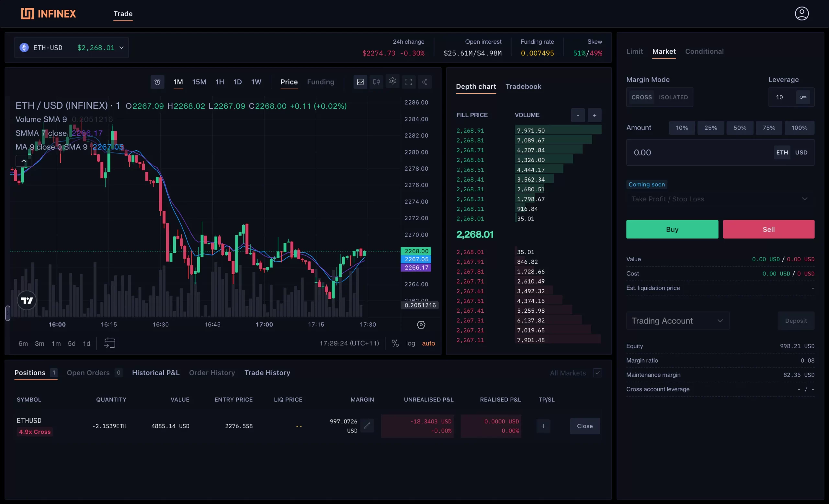Close the ETHUSD position
829x504 pixels.
click(x=585, y=426)
